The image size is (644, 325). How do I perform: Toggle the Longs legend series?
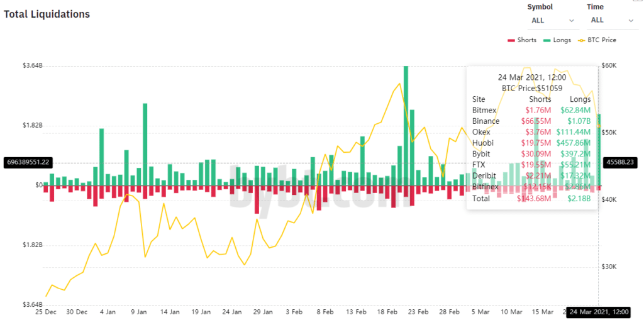557,40
